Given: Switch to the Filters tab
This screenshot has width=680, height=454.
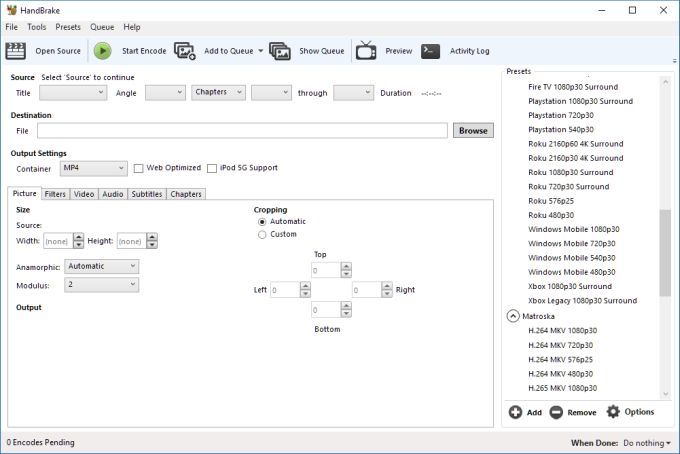Looking at the screenshot, I should (x=55, y=194).
